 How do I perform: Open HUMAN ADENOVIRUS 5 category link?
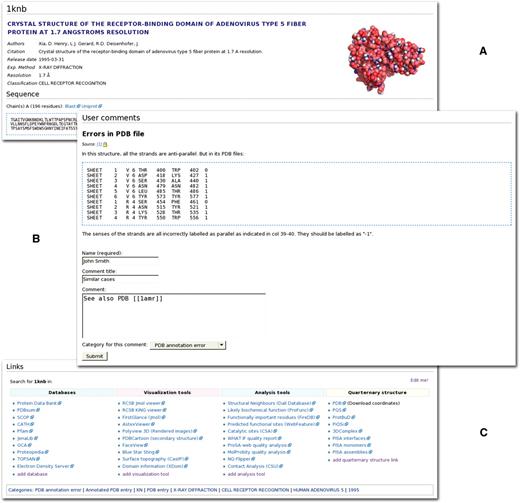(x=318, y=490)
